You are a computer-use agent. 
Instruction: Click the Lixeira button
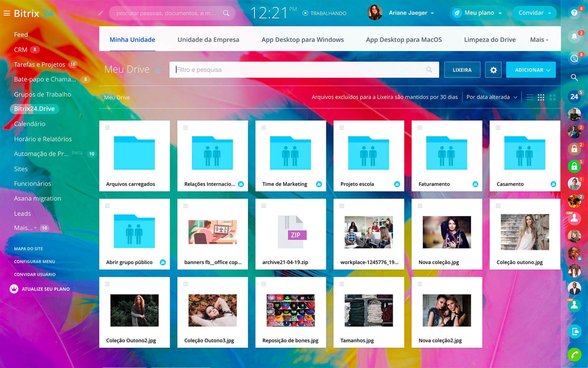462,70
